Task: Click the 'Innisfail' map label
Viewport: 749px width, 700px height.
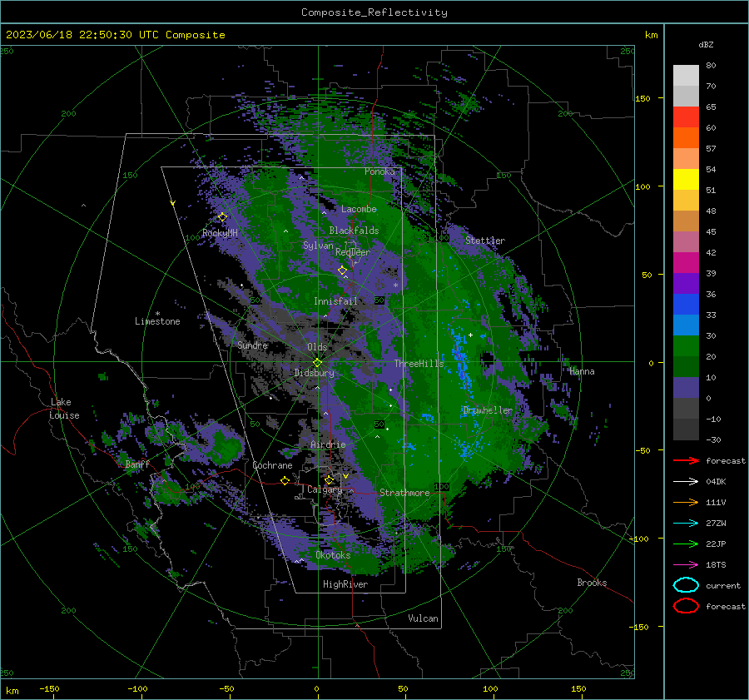Action: pos(336,301)
